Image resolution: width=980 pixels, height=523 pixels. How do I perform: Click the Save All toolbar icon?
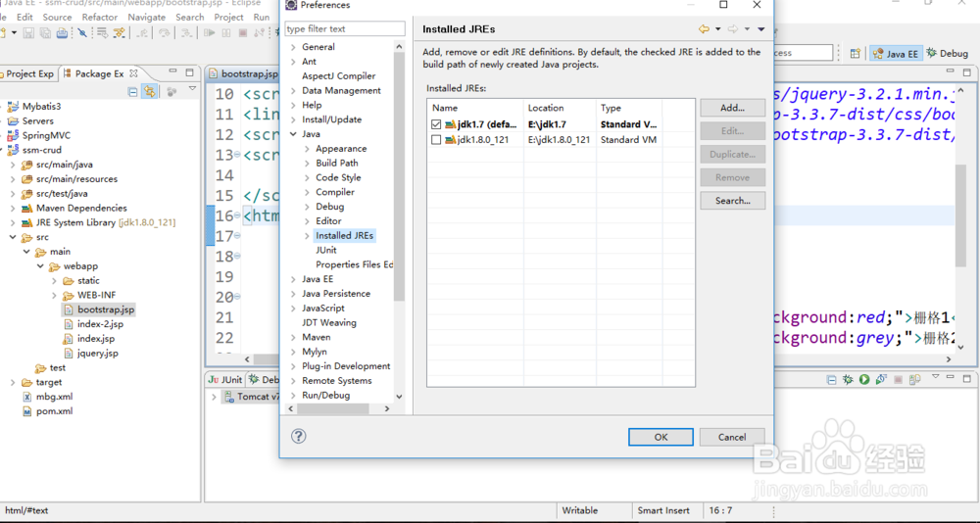(x=47, y=33)
